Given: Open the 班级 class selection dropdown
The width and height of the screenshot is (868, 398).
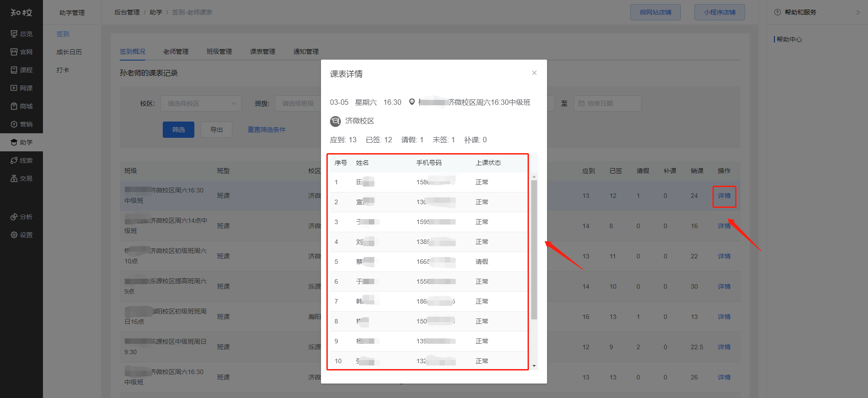Looking at the screenshot, I should click(x=298, y=103).
